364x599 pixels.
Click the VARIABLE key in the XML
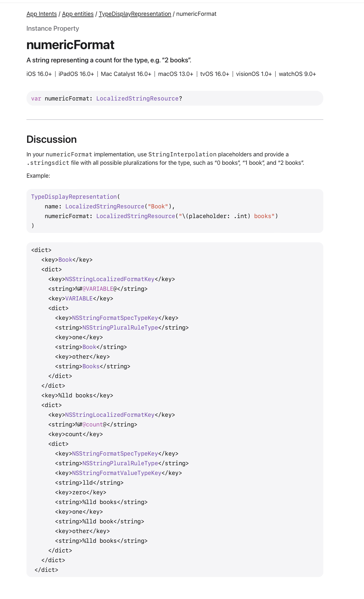(79, 299)
